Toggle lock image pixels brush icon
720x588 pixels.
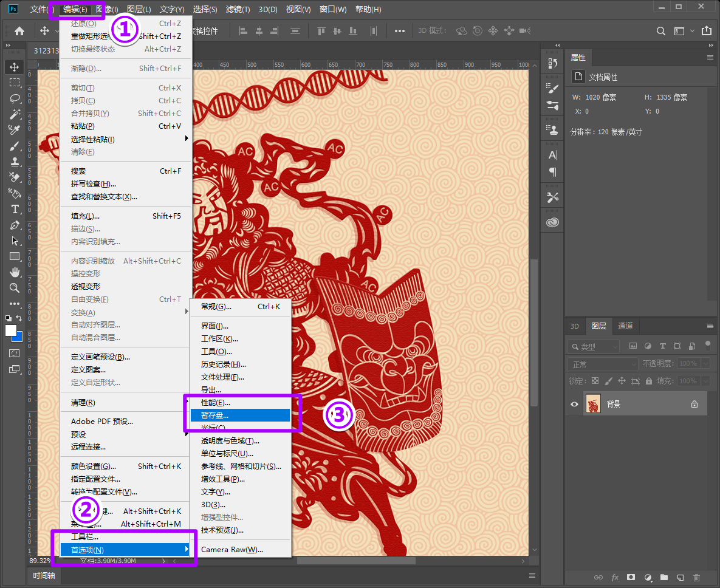click(608, 381)
